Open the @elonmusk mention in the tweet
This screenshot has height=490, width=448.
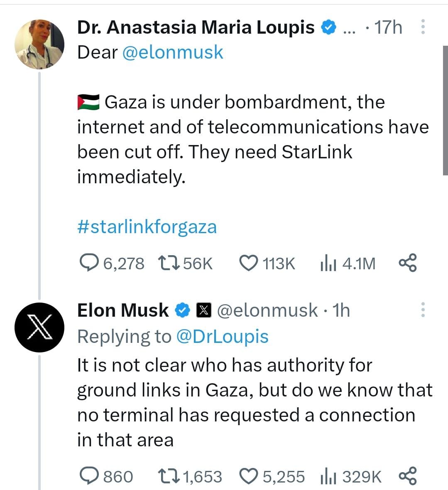click(x=173, y=52)
